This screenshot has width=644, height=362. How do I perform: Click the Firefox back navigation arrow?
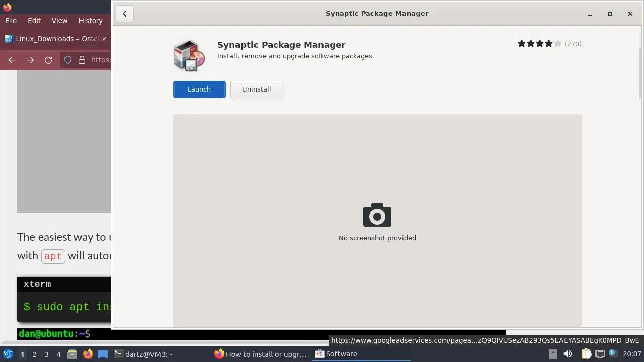click(x=12, y=60)
